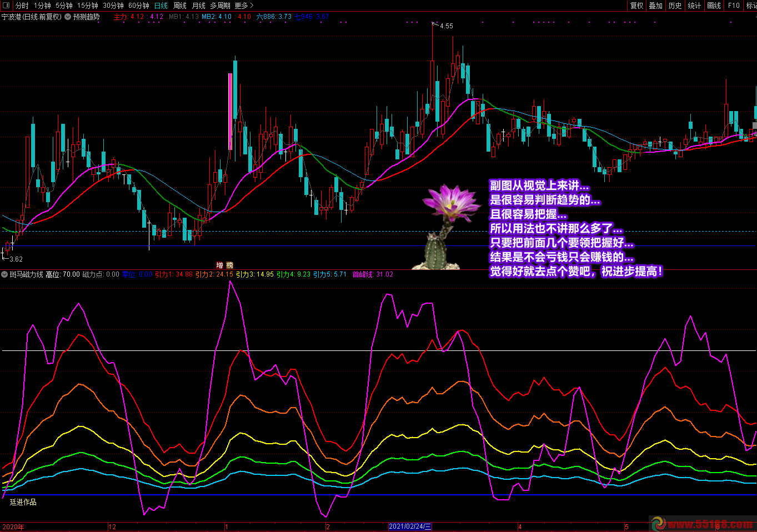The height and width of the screenshot is (532, 757).
Task: Click the 榜 marker icon on chart
Action: [229, 265]
